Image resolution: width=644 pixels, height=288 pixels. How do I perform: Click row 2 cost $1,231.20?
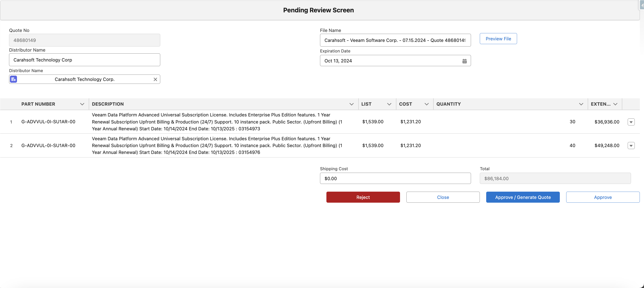click(410, 146)
